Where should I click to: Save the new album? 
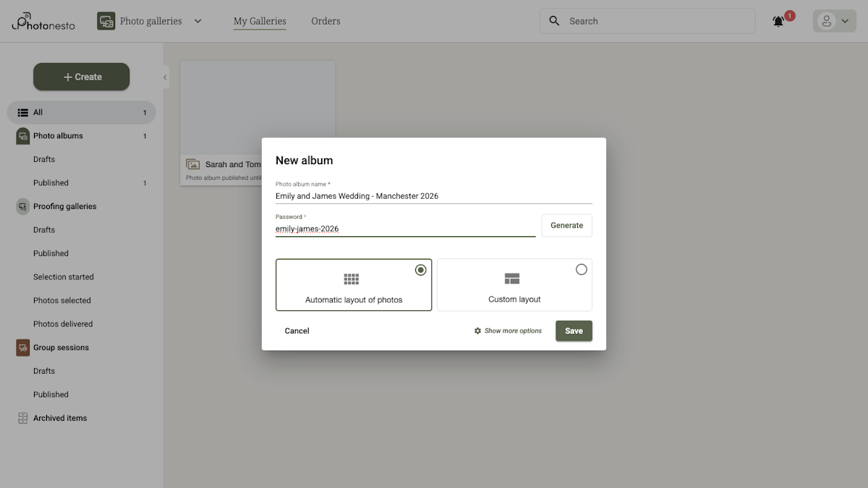(574, 330)
